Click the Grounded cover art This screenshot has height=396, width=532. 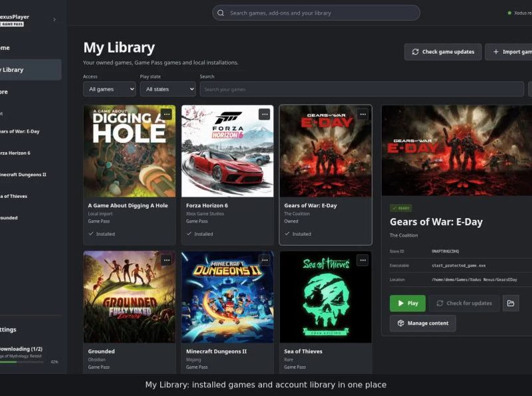pos(130,297)
